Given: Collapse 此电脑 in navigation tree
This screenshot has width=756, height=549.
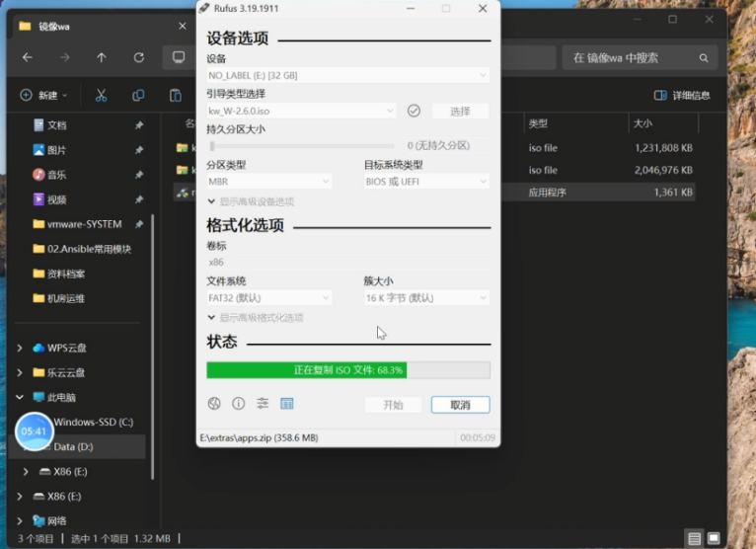Looking at the screenshot, I should click(20, 397).
